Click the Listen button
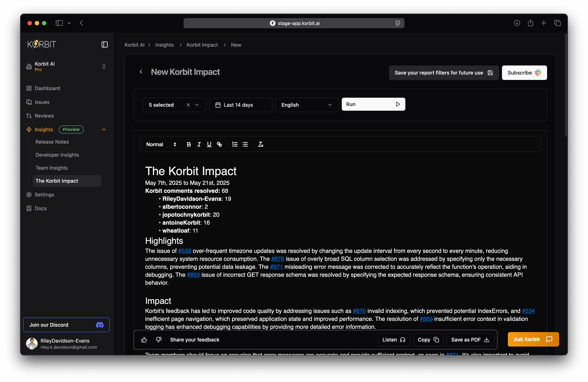The width and height of the screenshot is (588, 382). [394, 340]
